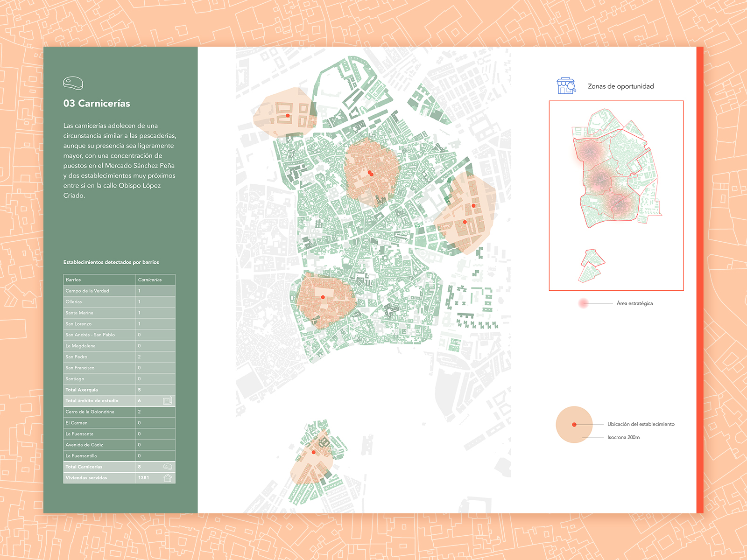Click the orange vertical bar on right edge
747x560 pixels.
[699, 280]
